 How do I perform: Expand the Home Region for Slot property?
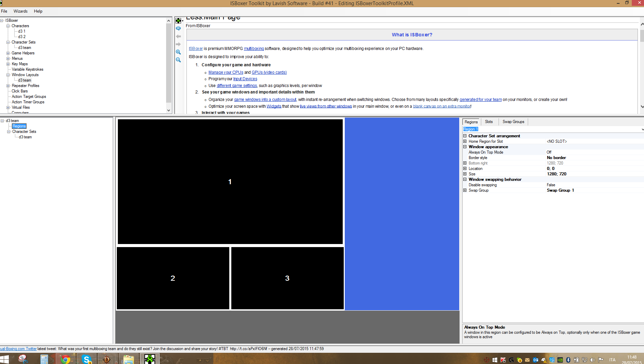[x=465, y=141]
